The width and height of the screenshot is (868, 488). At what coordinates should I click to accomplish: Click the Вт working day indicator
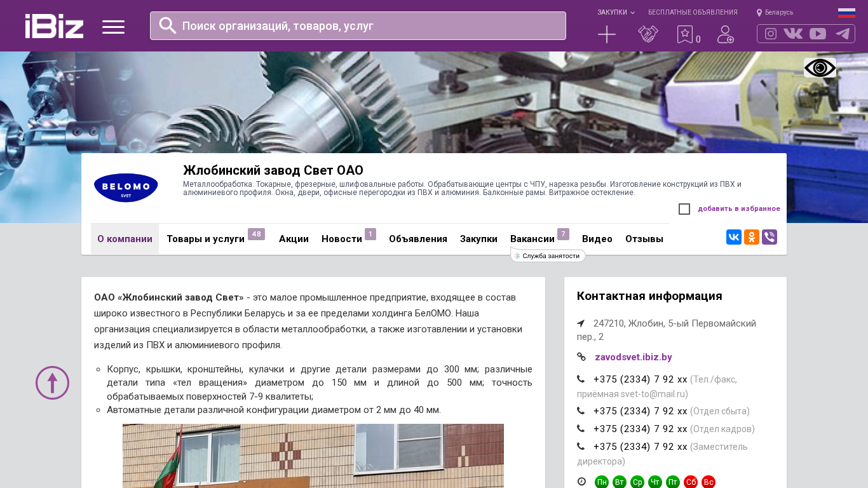[x=620, y=482]
